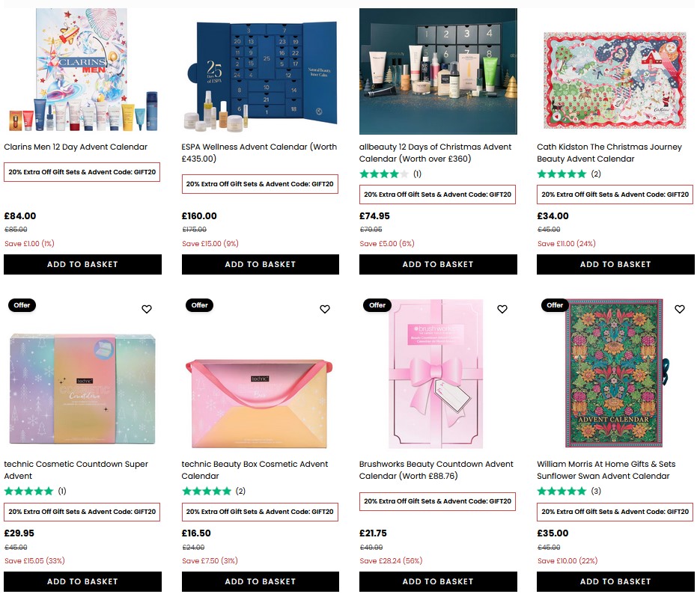Add Clarins Men 12 Day calendar to basket
Viewport: 700px width, 597px height.
click(82, 264)
